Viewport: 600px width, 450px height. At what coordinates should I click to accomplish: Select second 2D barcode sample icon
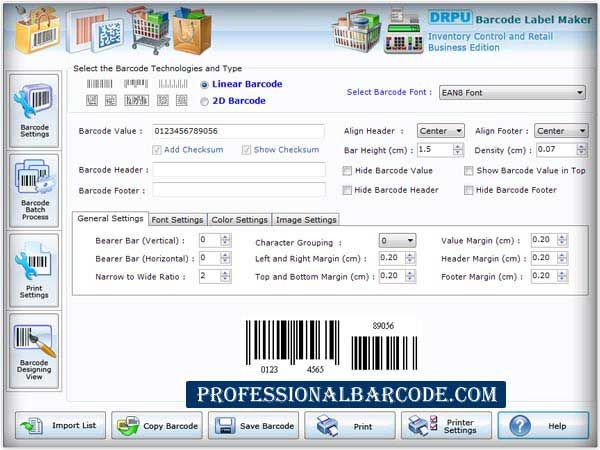coord(111,101)
